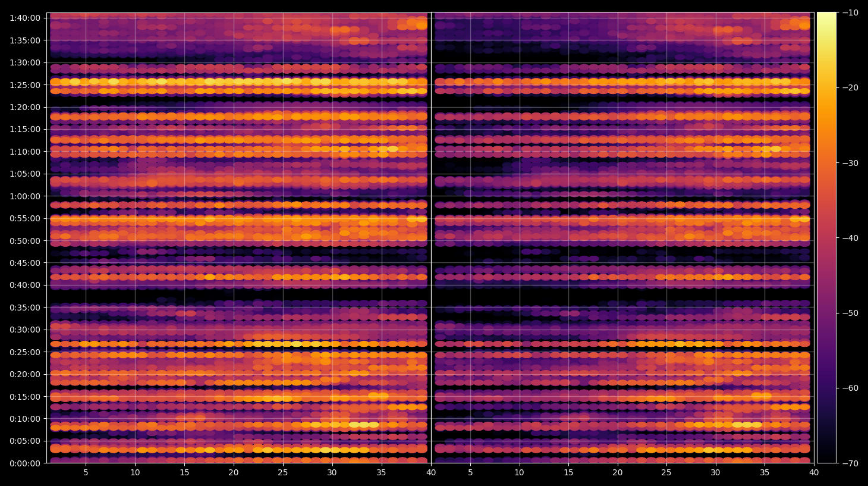
Task: Click x-axis label 10 under left plot
Action: (x=135, y=473)
